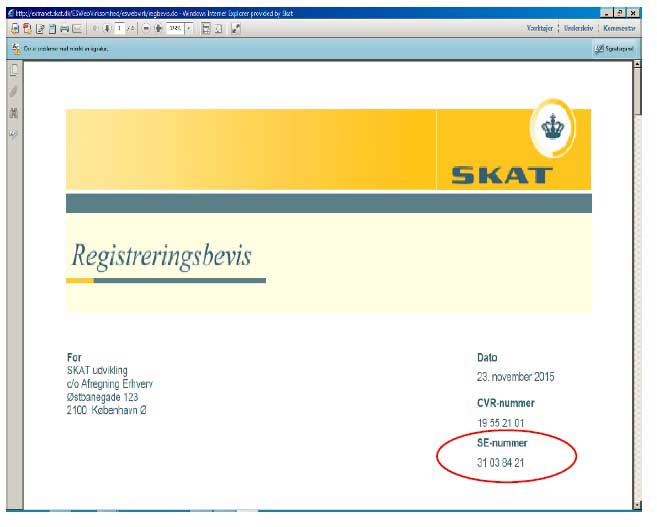
Task: Click the edit document toolbar icon
Action: coord(40,28)
